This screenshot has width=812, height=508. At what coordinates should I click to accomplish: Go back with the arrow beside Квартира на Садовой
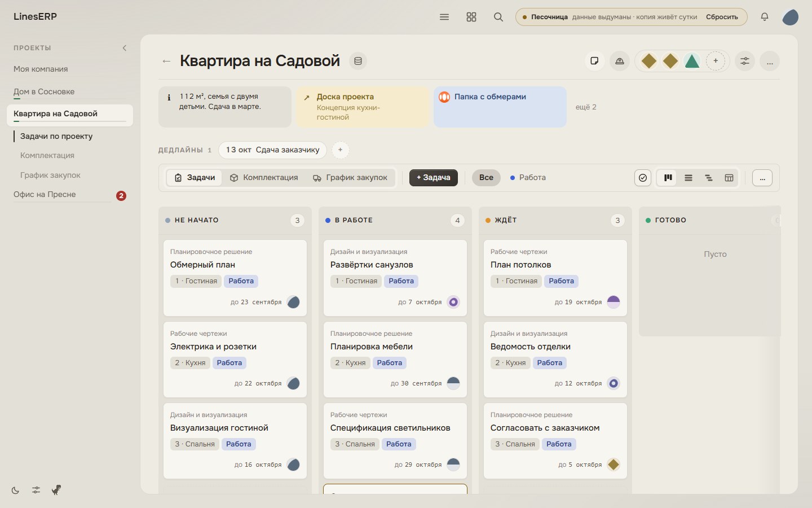(x=166, y=61)
